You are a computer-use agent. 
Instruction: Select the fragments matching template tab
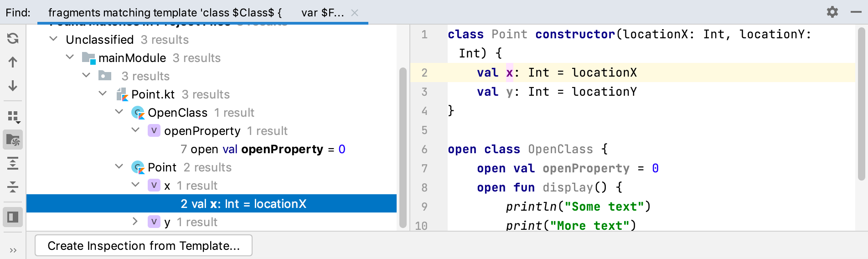click(x=196, y=13)
